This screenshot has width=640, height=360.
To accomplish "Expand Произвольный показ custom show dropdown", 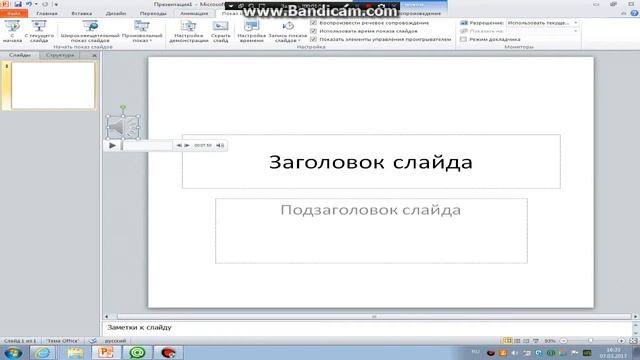I will click(x=142, y=31).
